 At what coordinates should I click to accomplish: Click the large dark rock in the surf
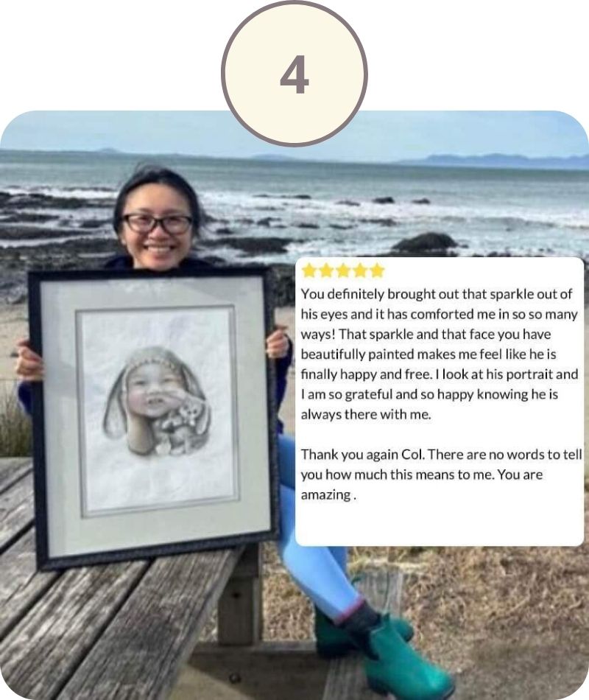425,242
